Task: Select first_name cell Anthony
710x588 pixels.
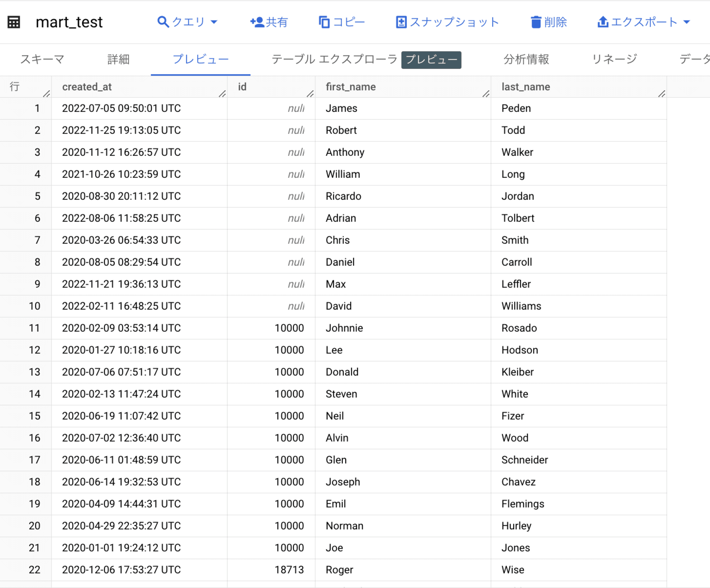Action: point(403,152)
